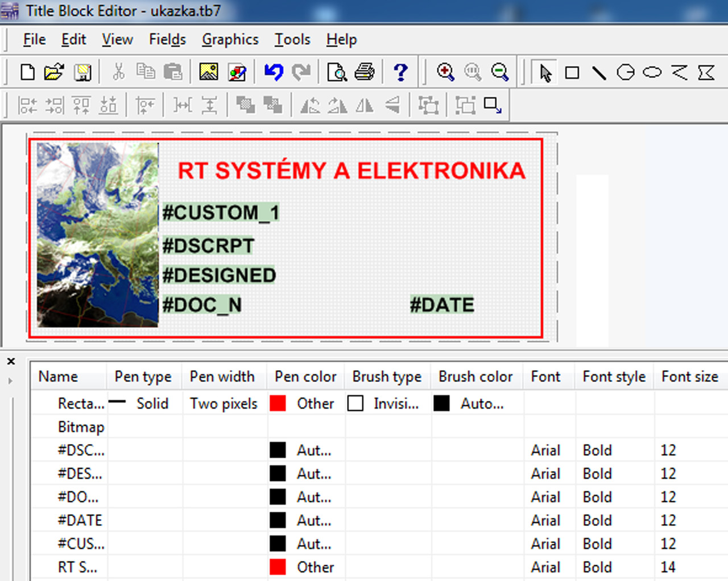The height and width of the screenshot is (581, 728).
Task: Select the arrow pointer tool
Action: tap(545, 72)
